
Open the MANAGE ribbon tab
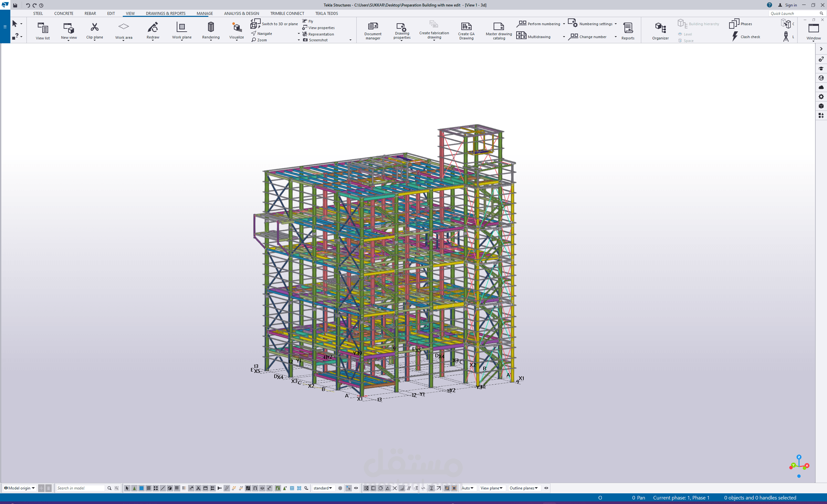(204, 14)
